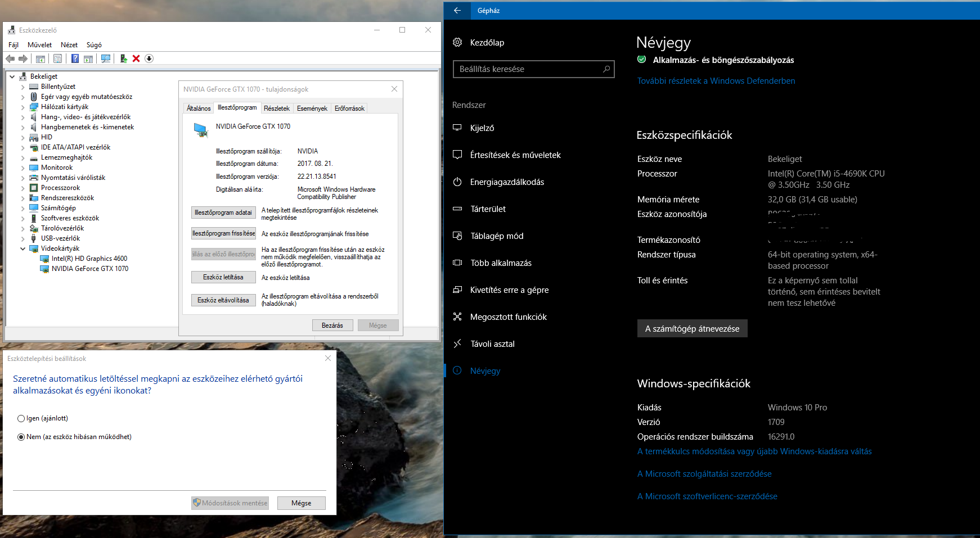Open the Nézet menu

[x=69, y=44]
